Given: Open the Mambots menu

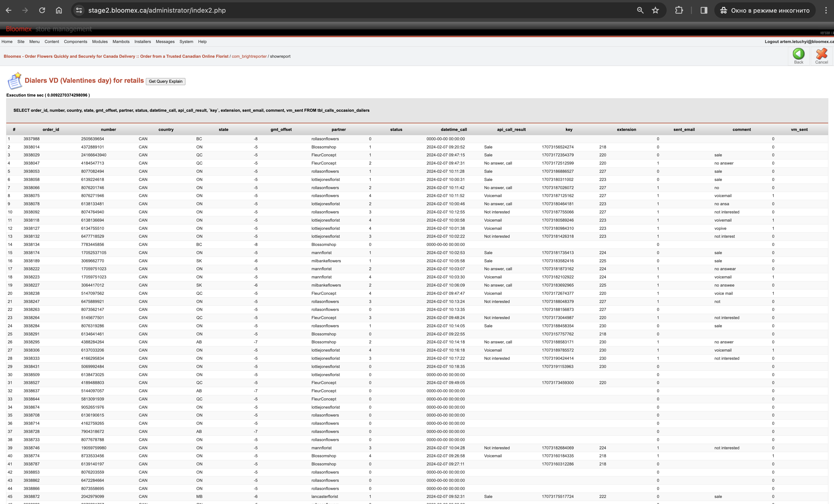Looking at the screenshot, I should tap(121, 42).
